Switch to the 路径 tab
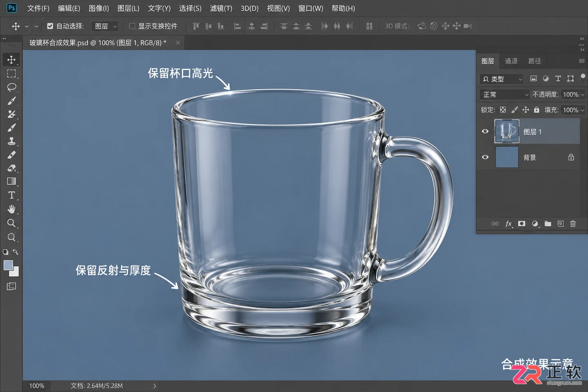 pyautogui.click(x=535, y=61)
